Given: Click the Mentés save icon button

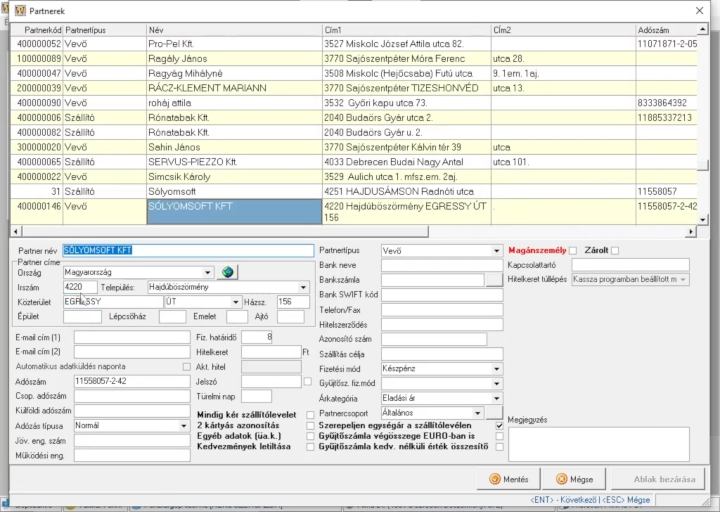Looking at the screenshot, I should tap(509, 479).
